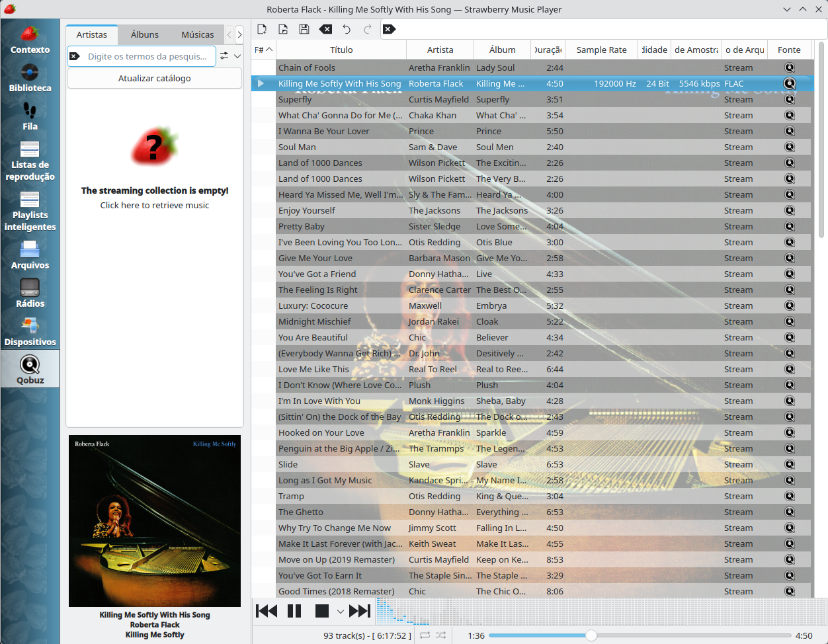The width and height of the screenshot is (828, 644).
Task: Redo the playlist change
Action: pyautogui.click(x=368, y=29)
